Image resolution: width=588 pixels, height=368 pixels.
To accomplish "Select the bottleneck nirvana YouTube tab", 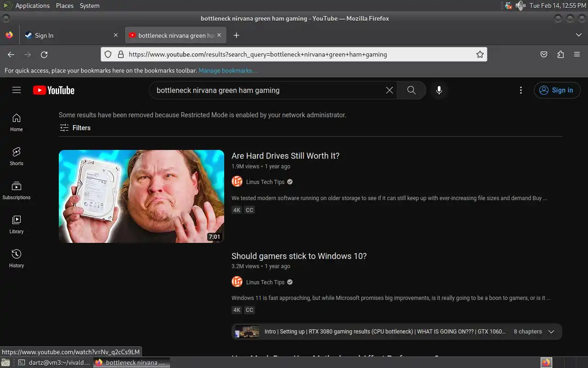I will click(175, 35).
